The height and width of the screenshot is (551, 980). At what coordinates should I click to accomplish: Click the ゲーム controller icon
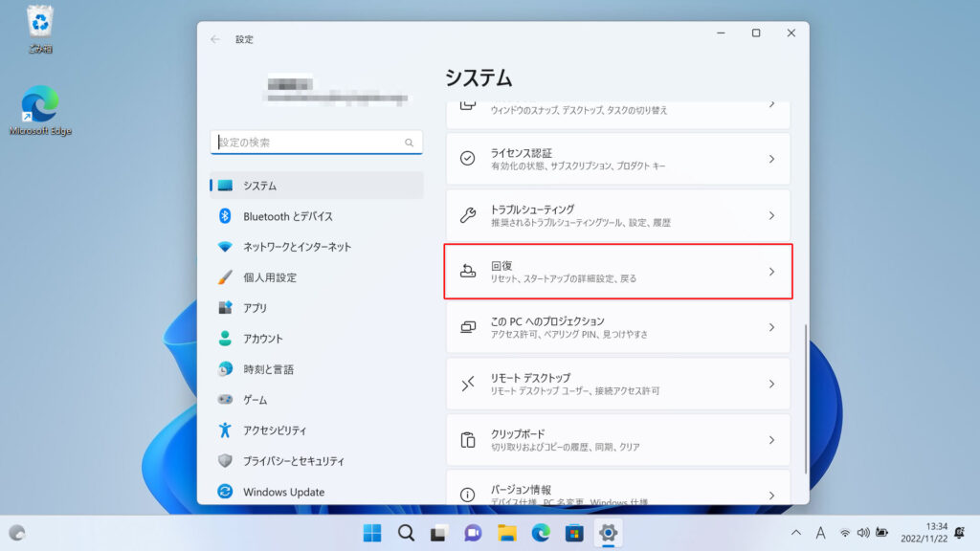(225, 399)
